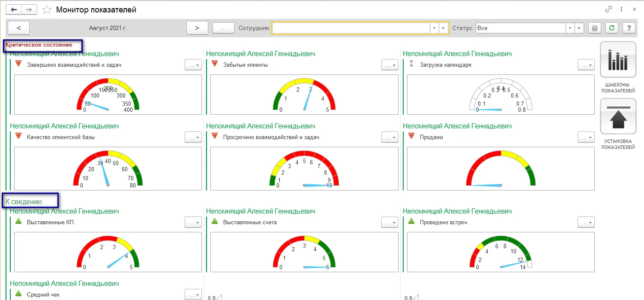Open menu for Продажи indicator
Viewport: 644px width, 300px height.
pyautogui.click(x=586, y=137)
